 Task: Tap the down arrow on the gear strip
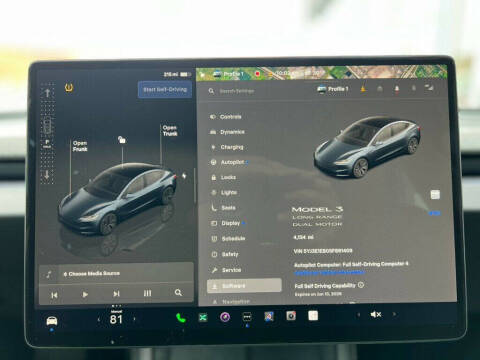[47, 174]
